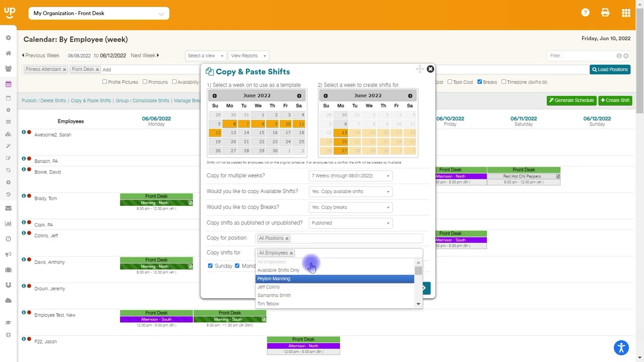Screen dimensions: 644x362
Task: Open the magic wand icon in the sidebar
Action: pyautogui.click(x=8, y=146)
